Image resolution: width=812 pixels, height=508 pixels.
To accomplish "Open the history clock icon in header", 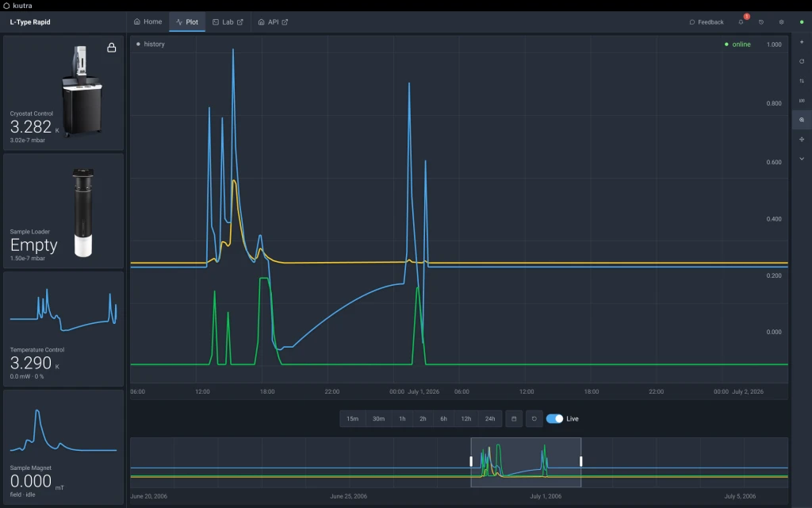I will click(x=760, y=21).
